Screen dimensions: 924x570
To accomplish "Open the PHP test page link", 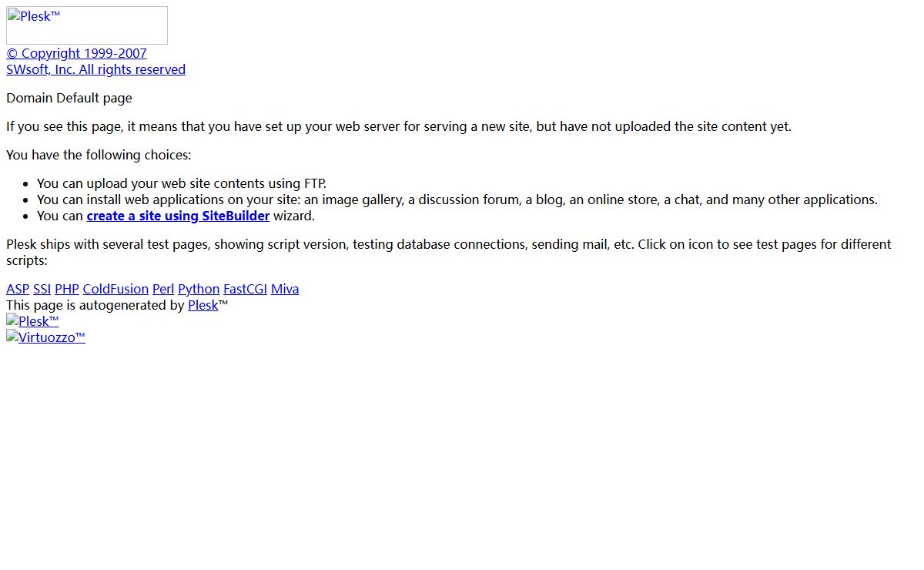I will click(x=67, y=289).
